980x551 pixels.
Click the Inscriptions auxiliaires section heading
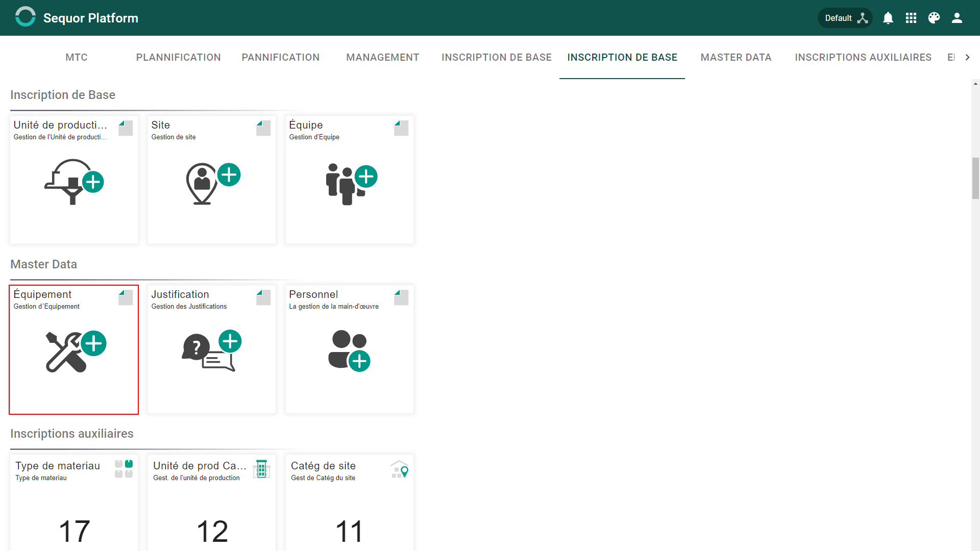click(72, 434)
